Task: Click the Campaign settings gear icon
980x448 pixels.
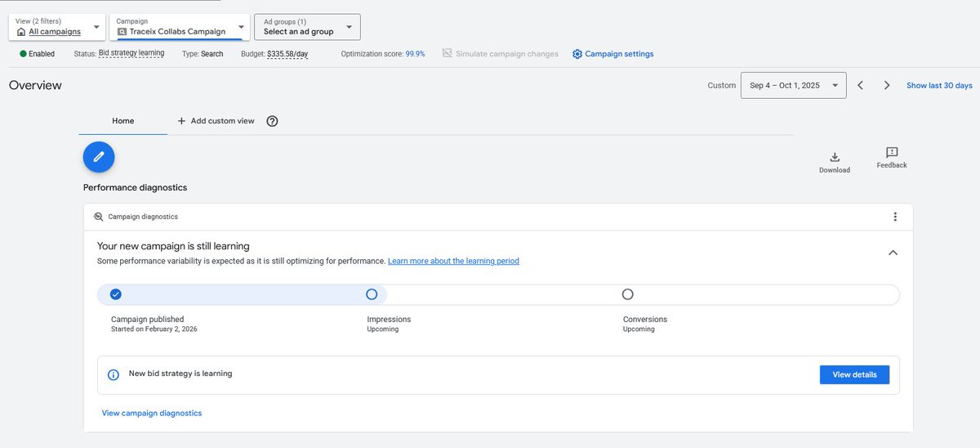Action: pos(577,54)
